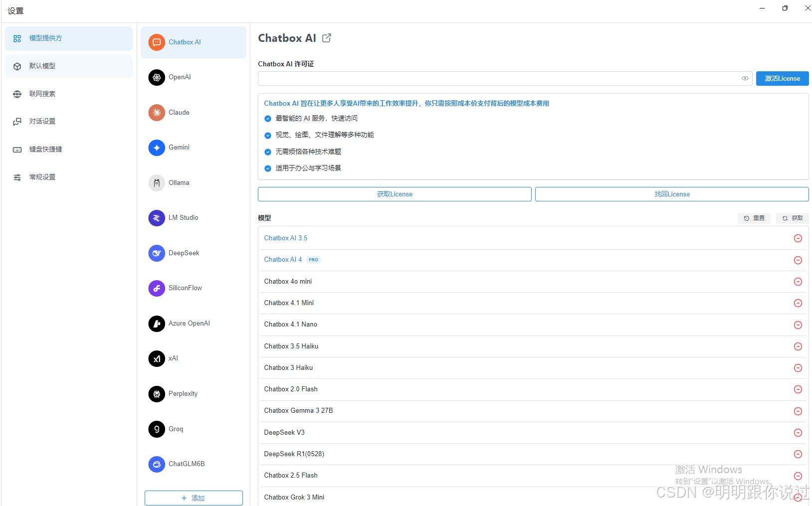This screenshot has width=812, height=506.
Task: Open the 联网搜索 settings tab
Action: click(x=69, y=94)
